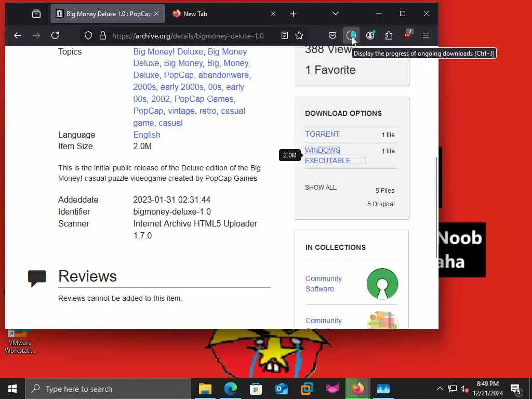
Task: Show downloads progress panel icon
Action: click(x=351, y=35)
